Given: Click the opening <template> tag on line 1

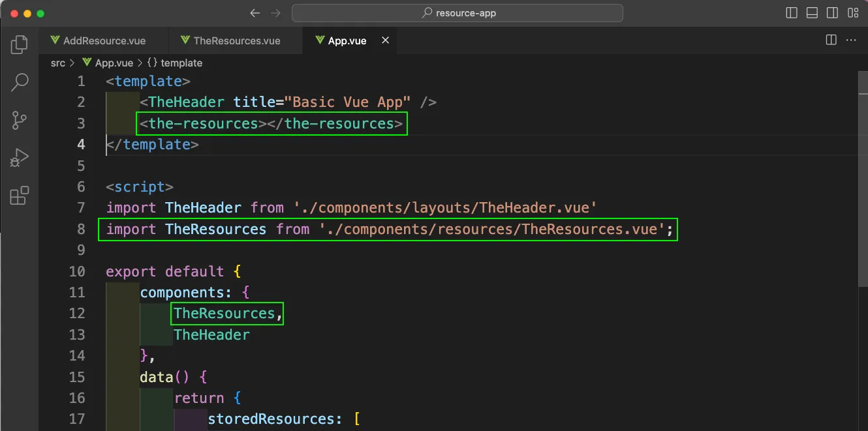Looking at the screenshot, I should [148, 81].
